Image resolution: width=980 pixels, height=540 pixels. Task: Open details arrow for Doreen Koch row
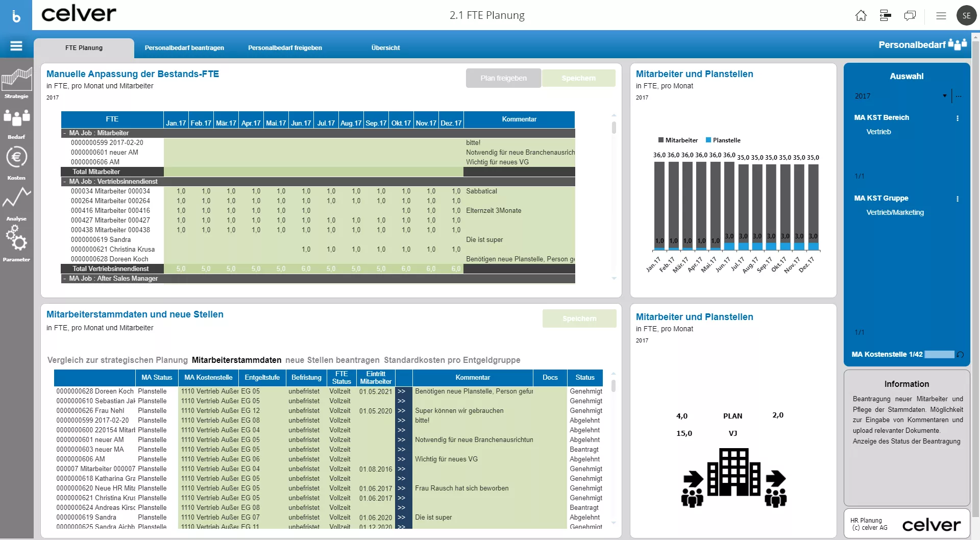401,391
